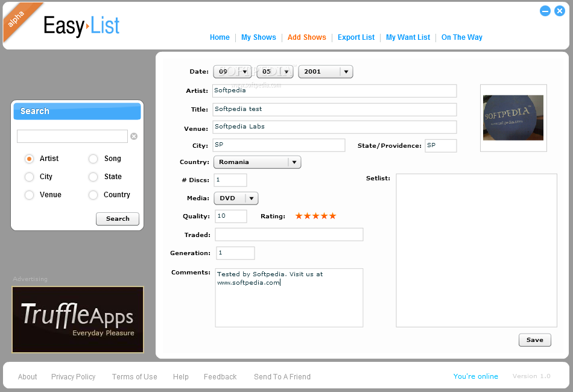Click the You're online status text
Screen dimensions: 573x392
pyautogui.click(x=475, y=376)
